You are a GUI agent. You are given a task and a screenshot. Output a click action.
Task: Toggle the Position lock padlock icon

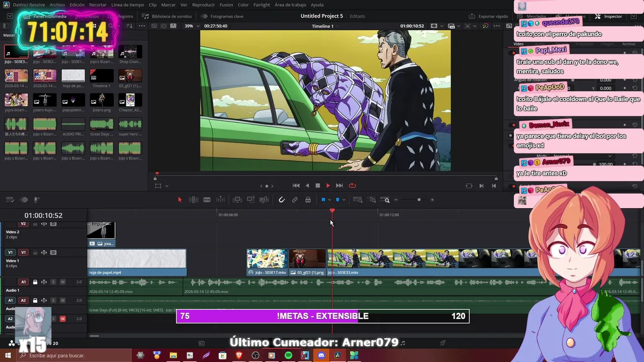tap(308, 200)
